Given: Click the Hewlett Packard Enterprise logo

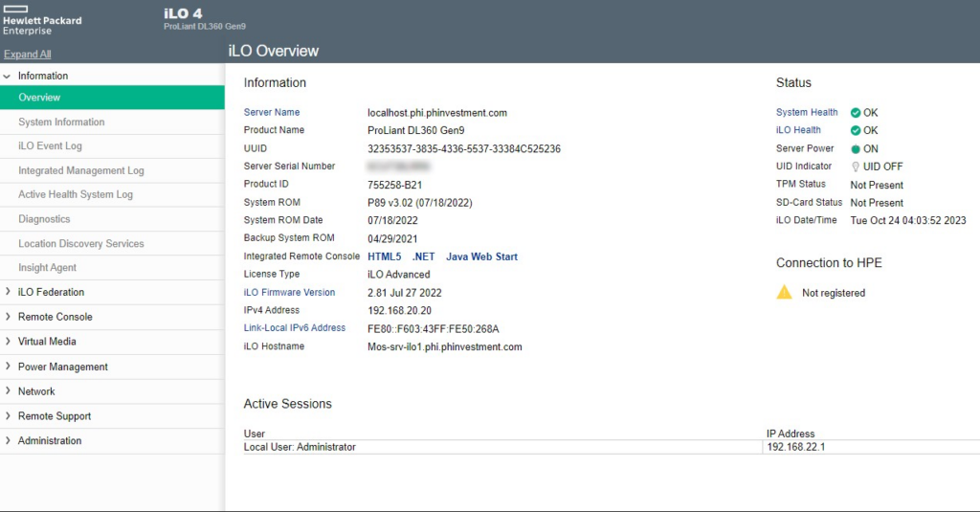Looking at the screenshot, I should coord(42,21).
